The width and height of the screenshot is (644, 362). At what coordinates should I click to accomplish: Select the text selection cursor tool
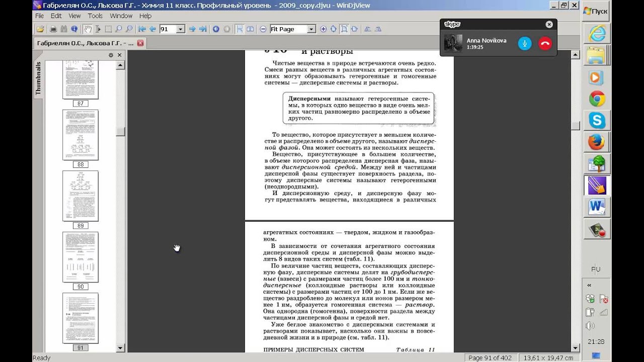click(x=98, y=29)
